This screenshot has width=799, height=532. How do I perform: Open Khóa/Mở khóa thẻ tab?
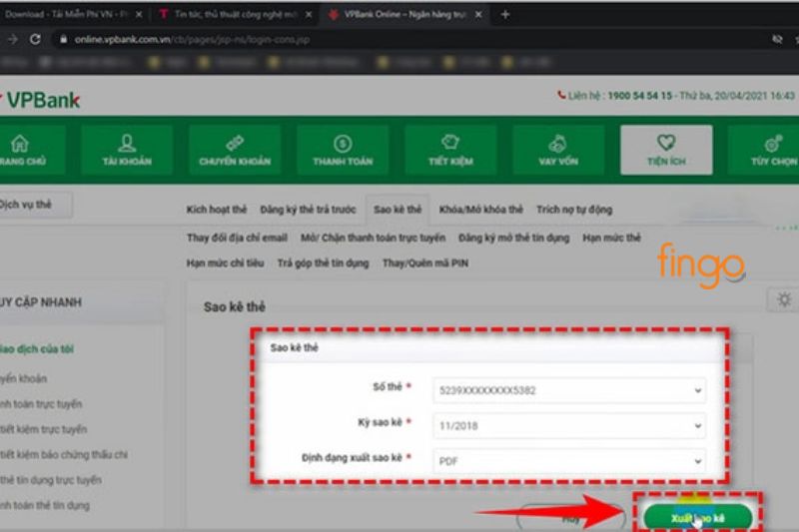pos(481,210)
